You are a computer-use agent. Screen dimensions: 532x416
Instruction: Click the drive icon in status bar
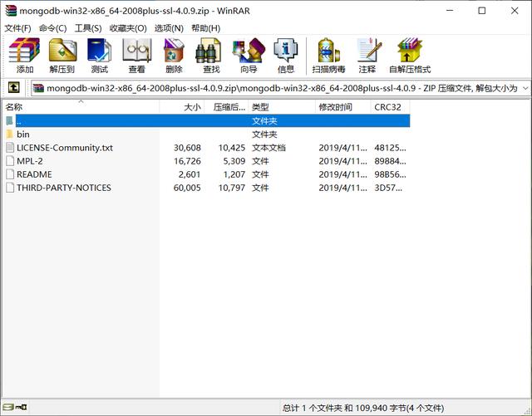point(10,407)
